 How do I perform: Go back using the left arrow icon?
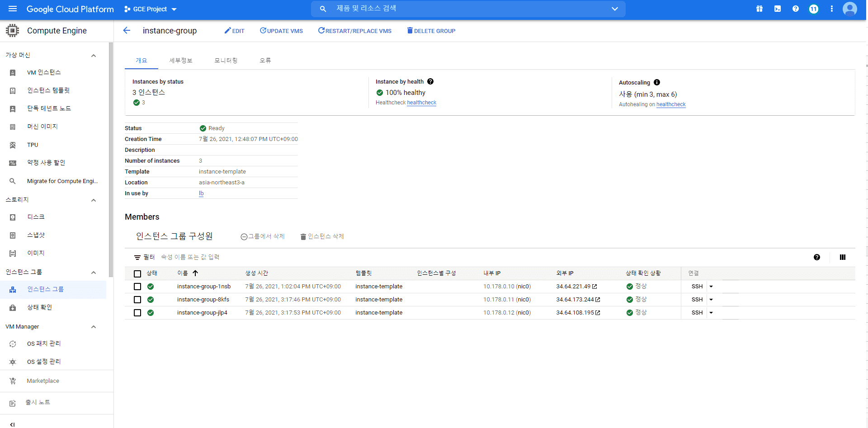point(127,30)
